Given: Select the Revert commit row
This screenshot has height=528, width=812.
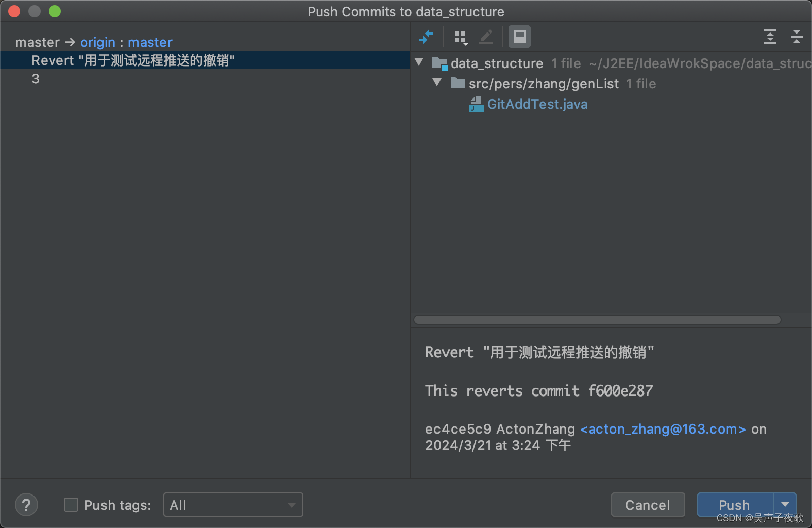Looking at the screenshot, I should 205,60.
